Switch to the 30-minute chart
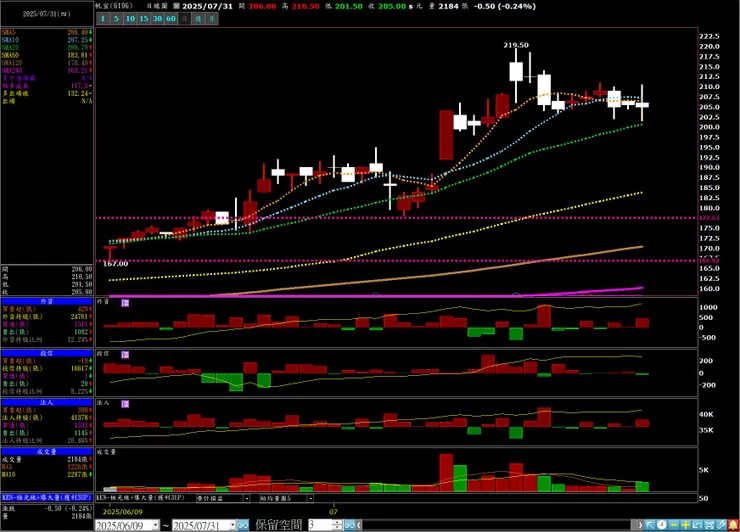740x532 pixels. [x=157, y=19]
